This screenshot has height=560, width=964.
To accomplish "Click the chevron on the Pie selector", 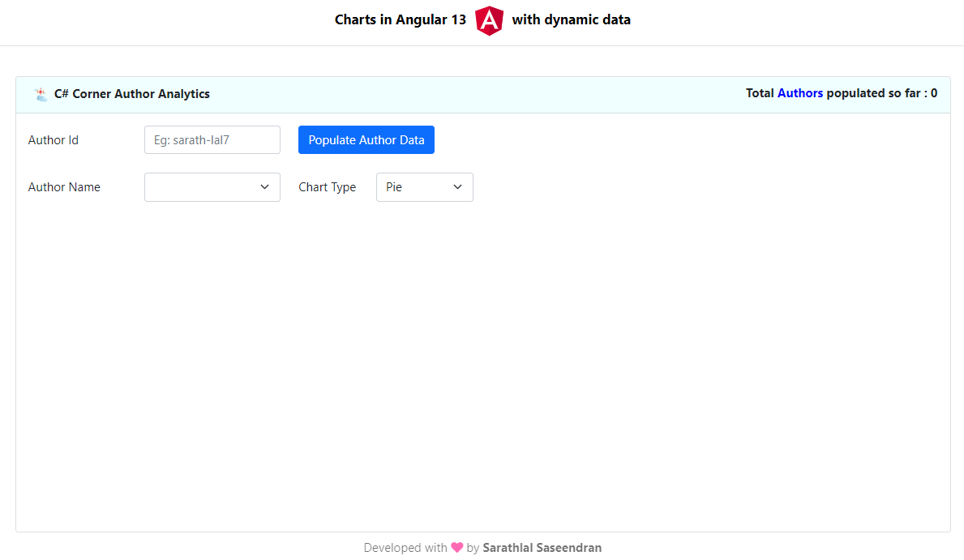I will (x=459, y=187).
